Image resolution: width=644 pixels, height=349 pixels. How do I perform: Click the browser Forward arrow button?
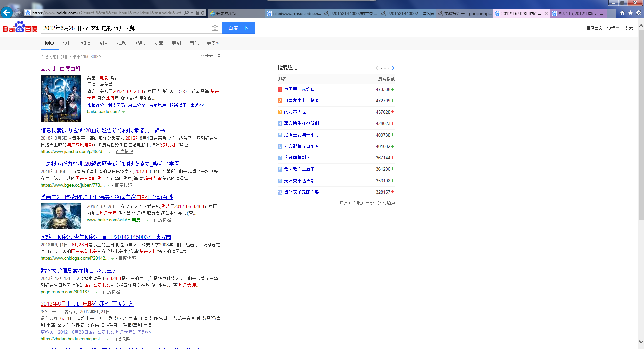tap(18, 13)
